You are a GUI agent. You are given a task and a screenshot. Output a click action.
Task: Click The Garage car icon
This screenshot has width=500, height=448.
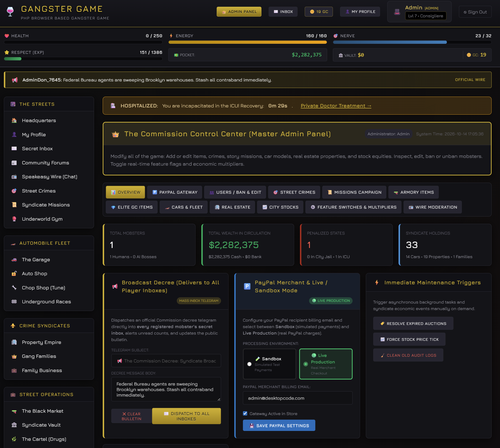[x=14, y=259]
